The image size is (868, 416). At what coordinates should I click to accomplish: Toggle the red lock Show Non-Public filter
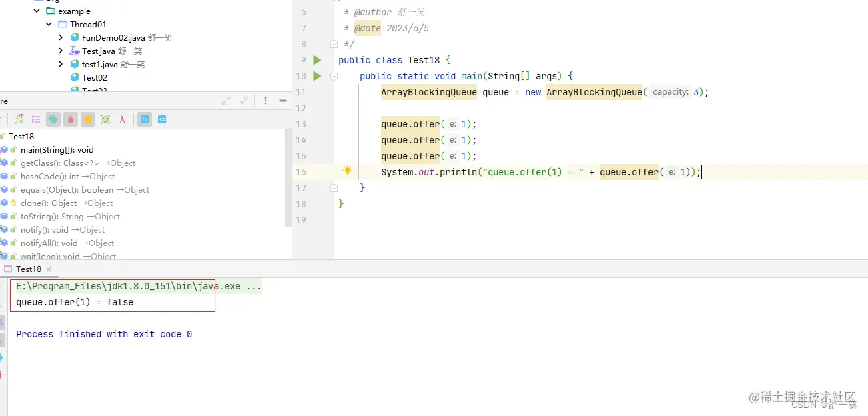click(x=71, y=119)
